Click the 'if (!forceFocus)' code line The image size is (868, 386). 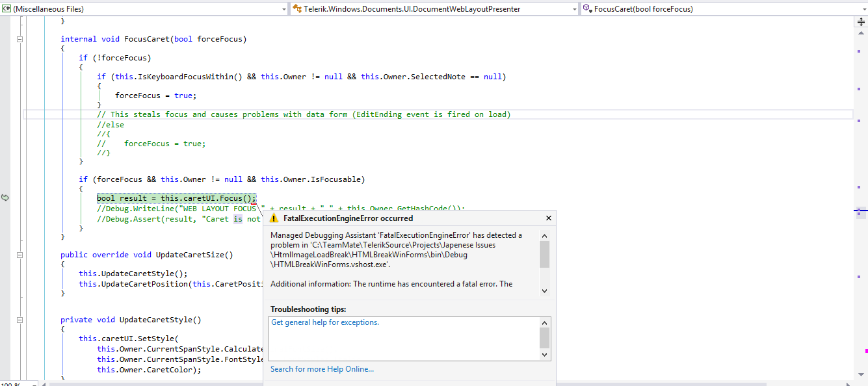point(115,58)
